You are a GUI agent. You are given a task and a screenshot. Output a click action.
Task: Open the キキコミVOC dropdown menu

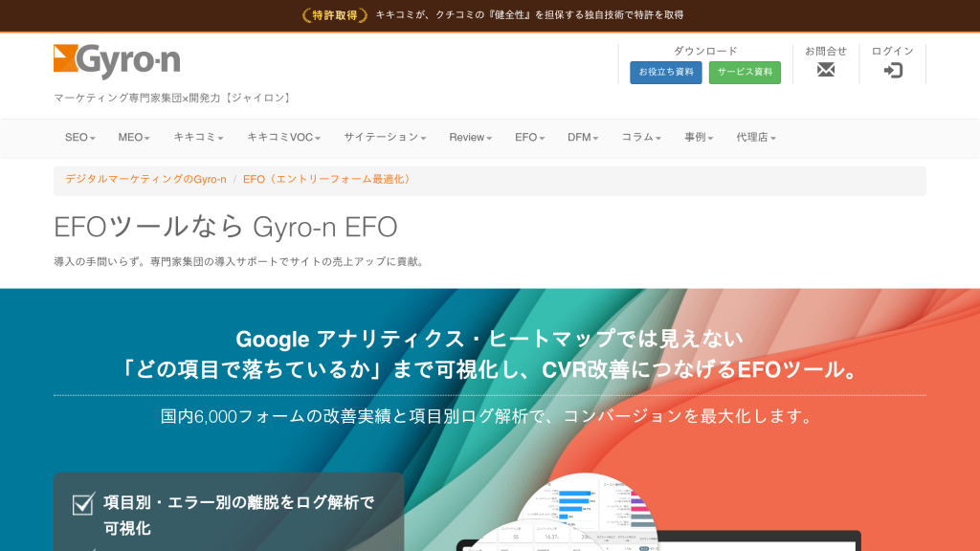[x=283, y=138]
